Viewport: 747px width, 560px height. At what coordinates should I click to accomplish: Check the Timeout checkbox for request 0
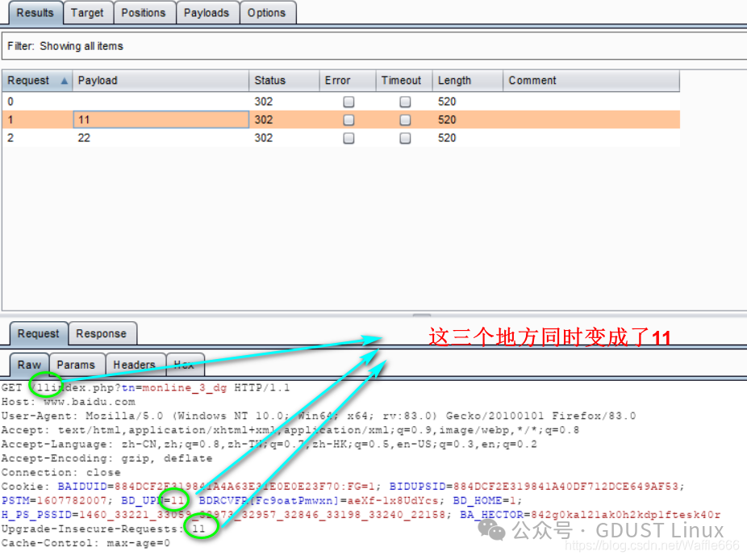click(404, 101)
